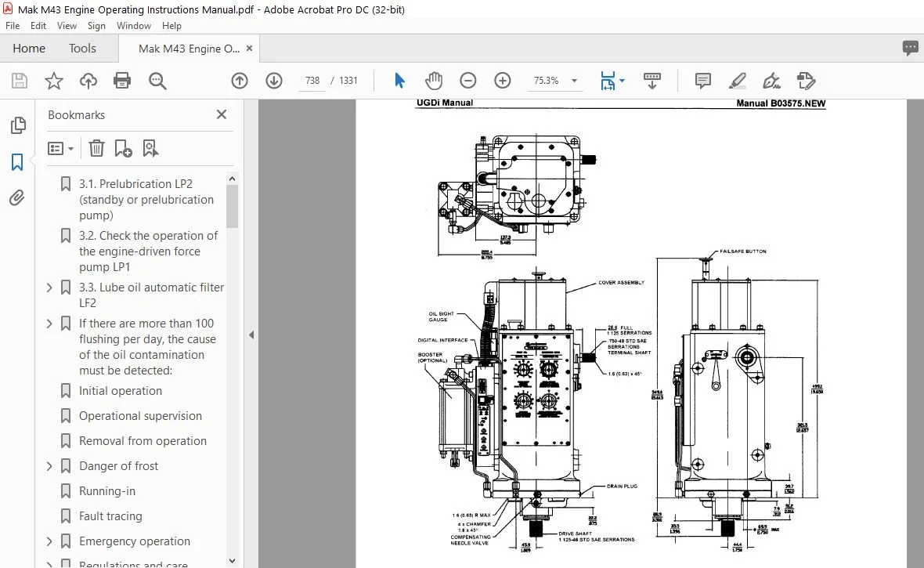
Task: Click the scrolling mode toolbar icon
Action: [651, 81]
